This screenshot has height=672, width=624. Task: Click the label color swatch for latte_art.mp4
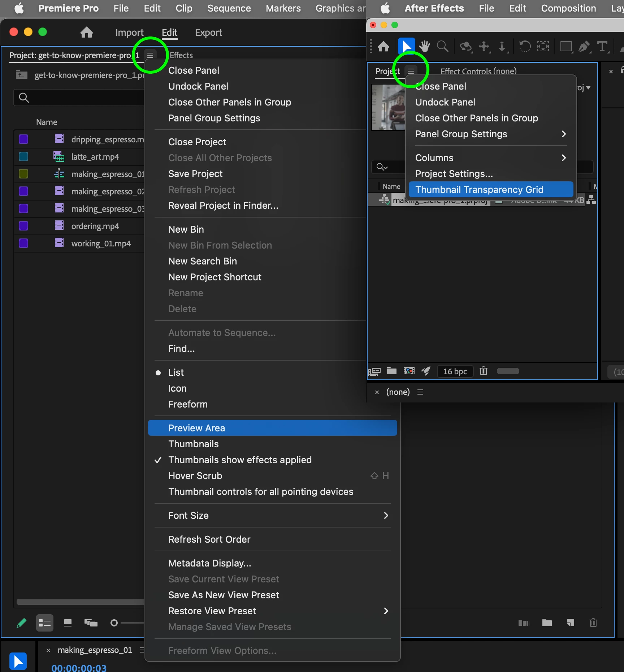[23, 156]
